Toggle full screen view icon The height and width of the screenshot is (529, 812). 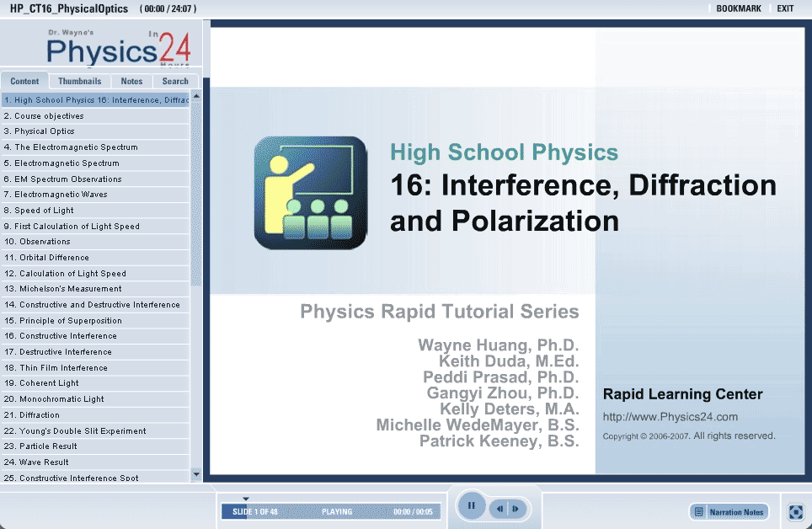pyautogui.click(x=795, y=511)
